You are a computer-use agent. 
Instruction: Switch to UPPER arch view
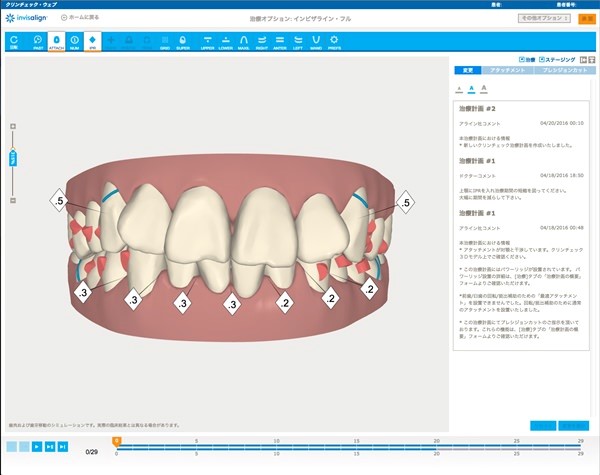point(207,42)
